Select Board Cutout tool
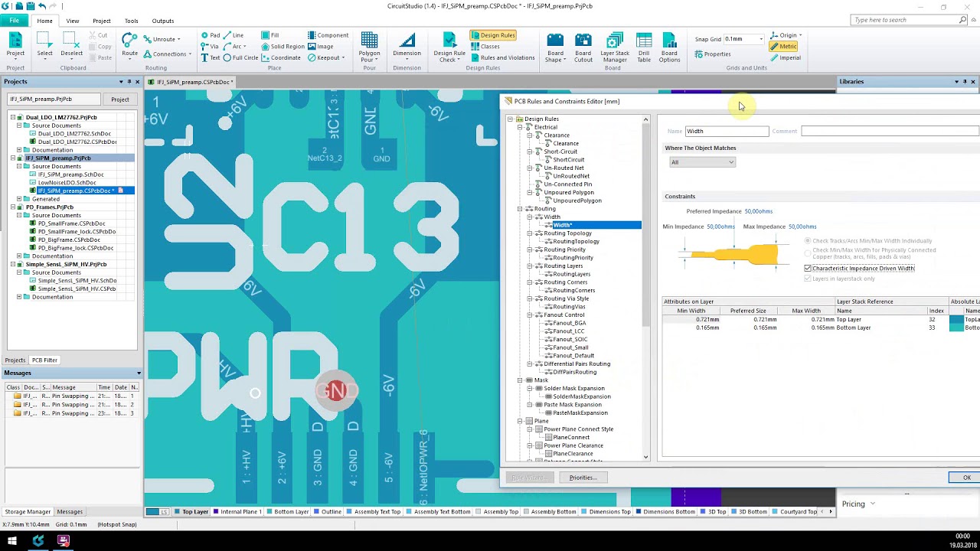The width and height of the screenshot is (980, 551). pyautogui.click(x=583, y=47)
